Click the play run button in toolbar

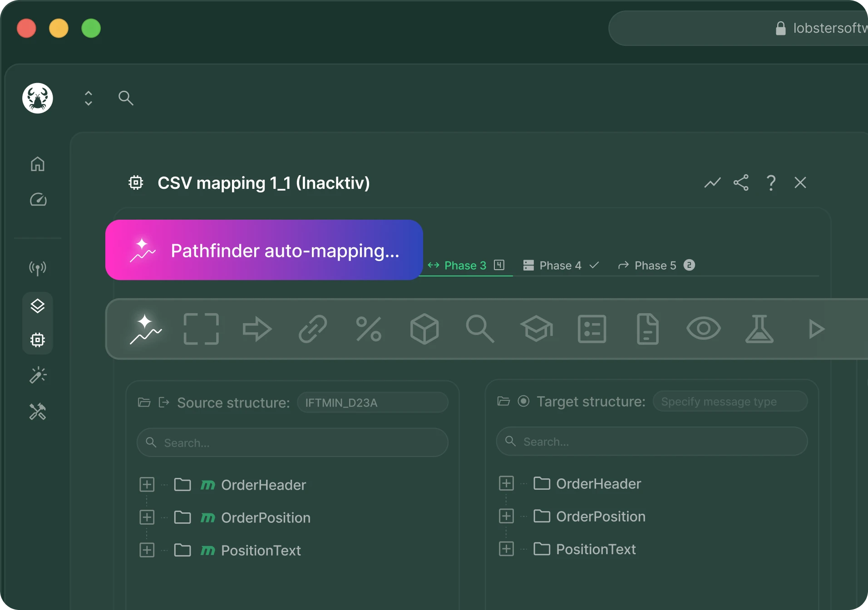point(816,329)
